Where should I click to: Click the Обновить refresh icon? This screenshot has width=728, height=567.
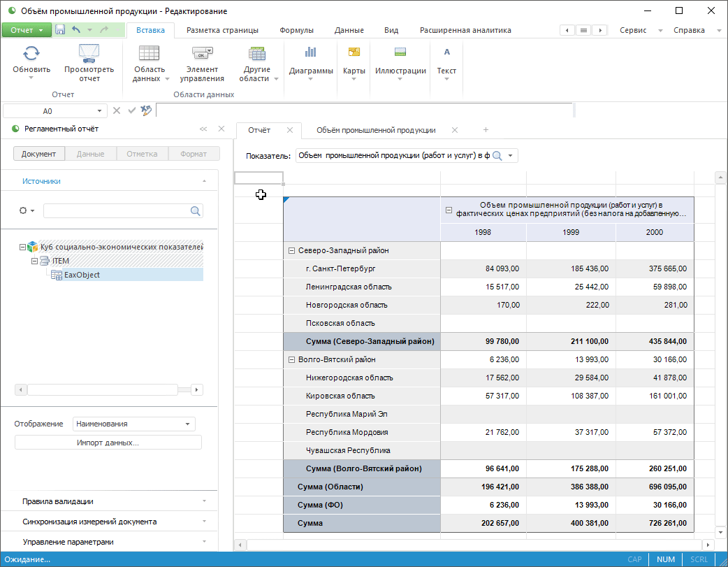31,53
